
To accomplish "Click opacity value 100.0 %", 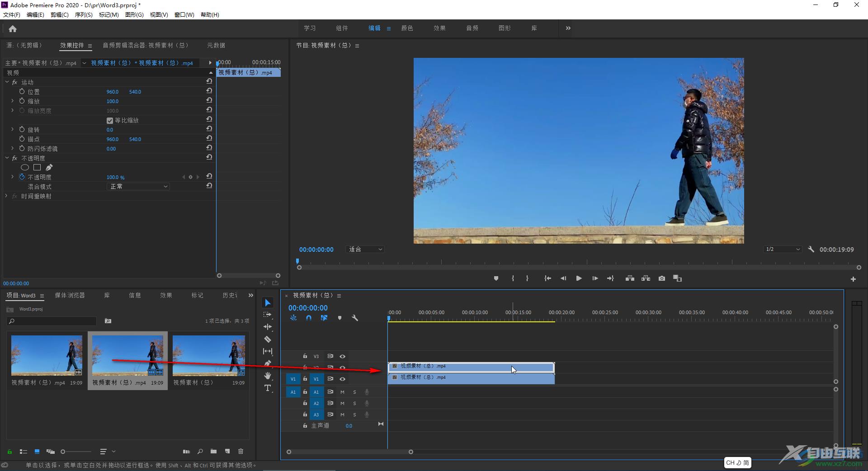I will [x=115, y=177].
